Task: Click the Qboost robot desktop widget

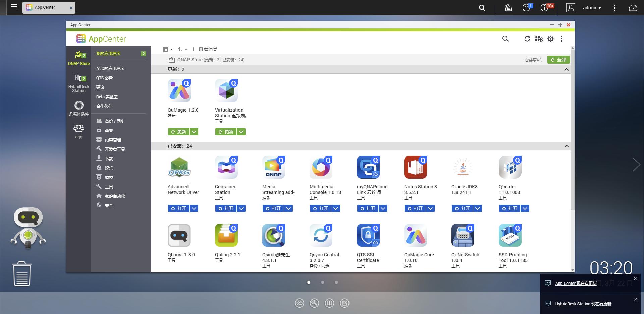Action: point(28,228)
